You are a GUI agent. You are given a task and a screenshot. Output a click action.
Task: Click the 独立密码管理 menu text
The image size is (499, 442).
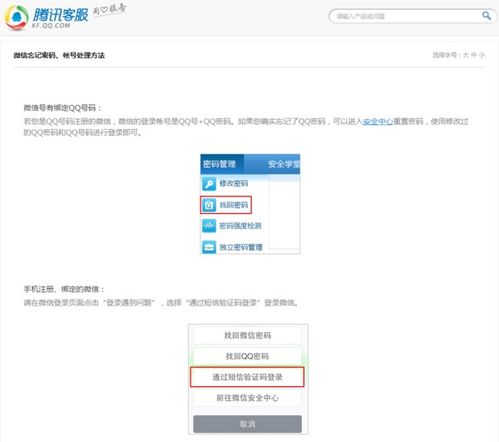click(241, 247)
